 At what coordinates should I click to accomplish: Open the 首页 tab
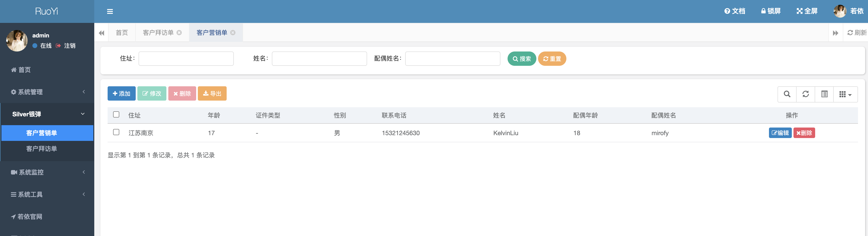(x=122, y=32)
